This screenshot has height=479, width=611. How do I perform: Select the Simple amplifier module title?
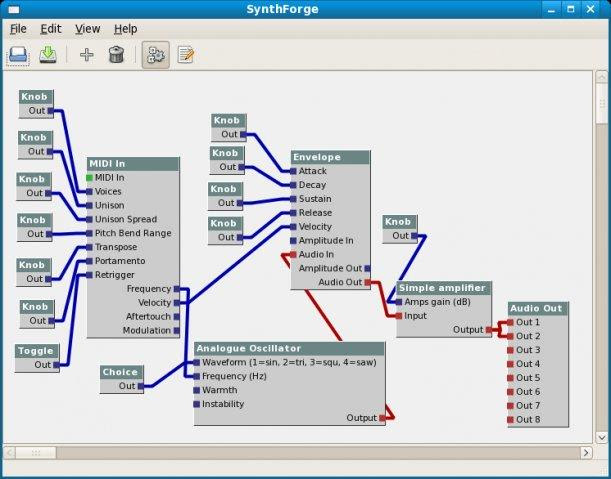click(444, 288)
